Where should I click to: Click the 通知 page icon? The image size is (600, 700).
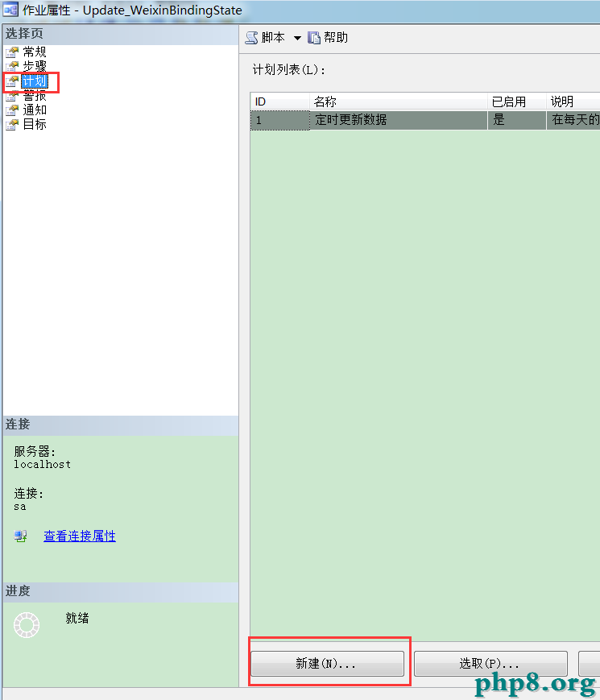click(12, 110)
